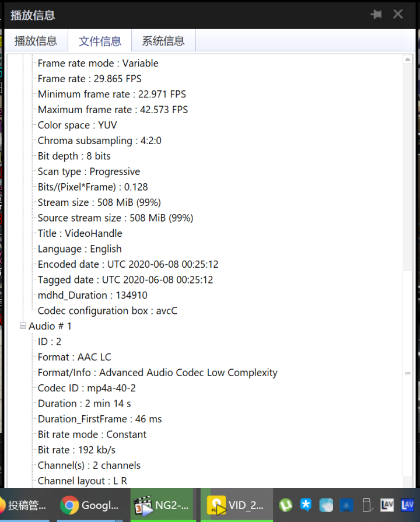Click the blue monitor tray icon

tap(346, 505)
